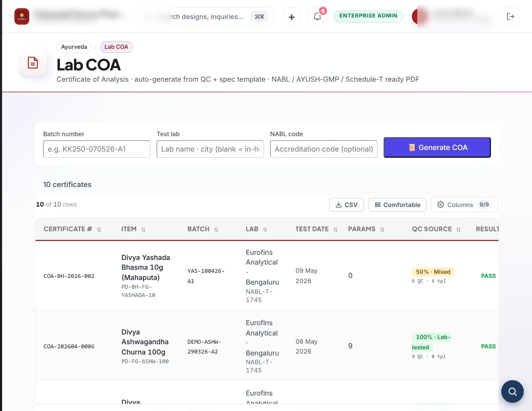The height and width of the screenshot is (411, 532).
Task: Click PASS result for COA-BH-2026-002
Action: (488, 276)
